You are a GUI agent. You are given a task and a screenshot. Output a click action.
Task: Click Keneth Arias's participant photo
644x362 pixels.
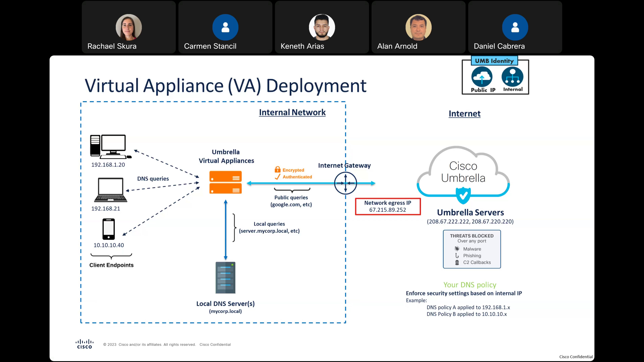(322, 27)
